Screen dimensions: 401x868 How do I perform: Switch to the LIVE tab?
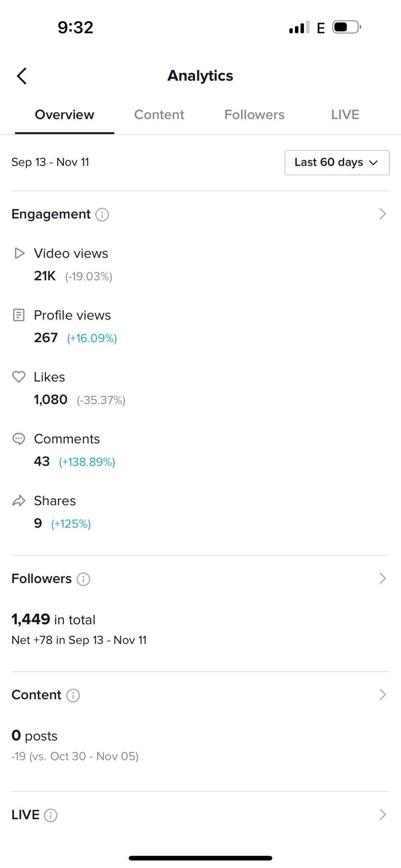pyautogui.click(x=345, y=115)
